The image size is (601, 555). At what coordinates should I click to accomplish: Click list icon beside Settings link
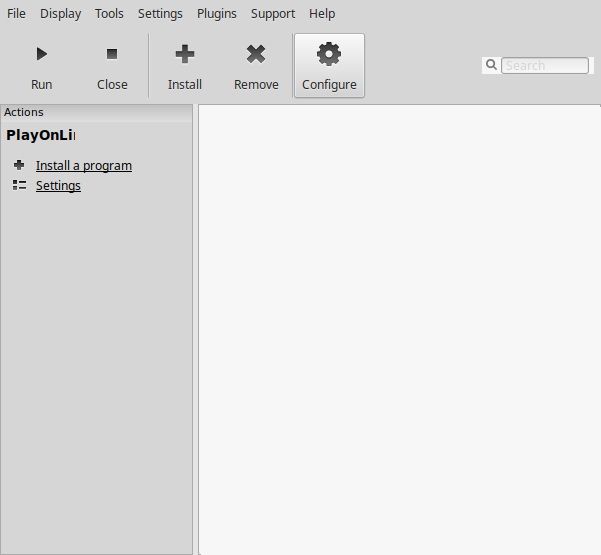tap(20, 185)
